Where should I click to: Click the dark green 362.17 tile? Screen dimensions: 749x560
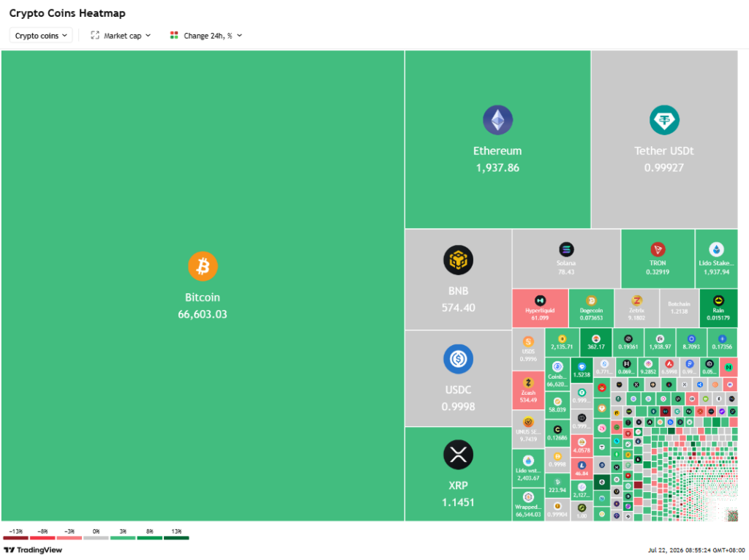595,342
